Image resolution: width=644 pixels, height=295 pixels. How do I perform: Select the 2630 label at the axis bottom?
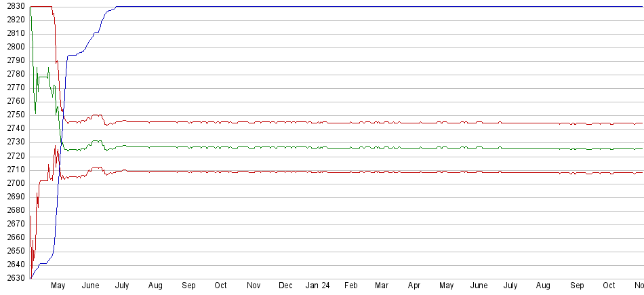16,278
